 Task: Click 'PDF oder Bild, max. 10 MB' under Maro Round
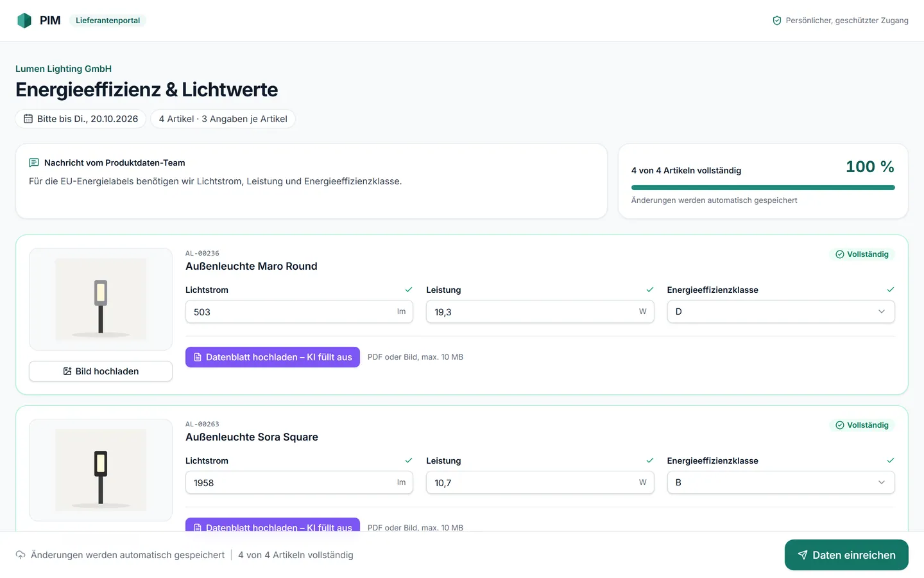[415, 357]
